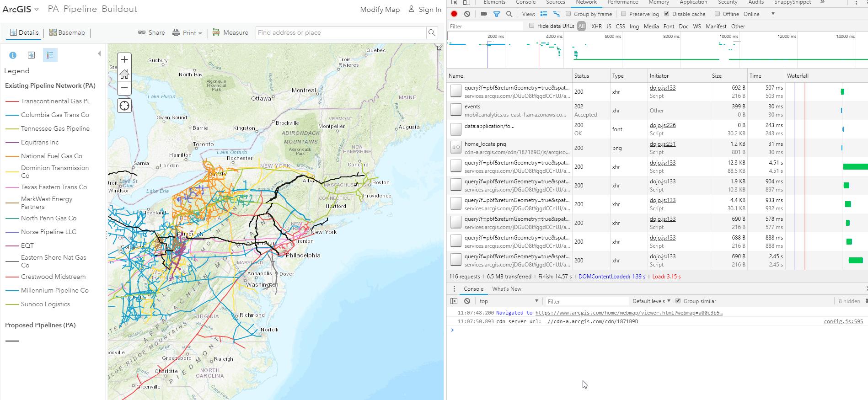Viewport: 868px width, 400px height.
Task: Filter requests by XHR type
Action: tap(596, 27)
